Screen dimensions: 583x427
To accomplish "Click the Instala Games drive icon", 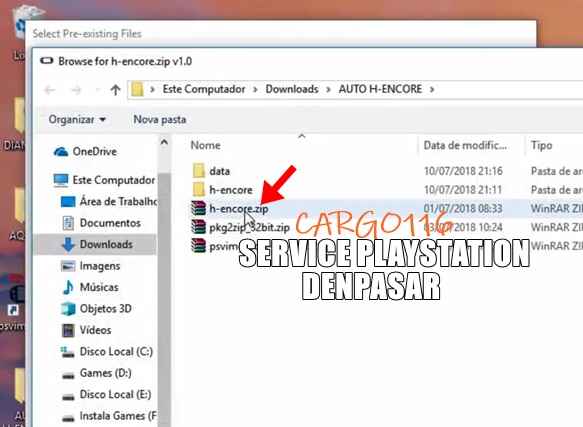I will pos(68,418).
